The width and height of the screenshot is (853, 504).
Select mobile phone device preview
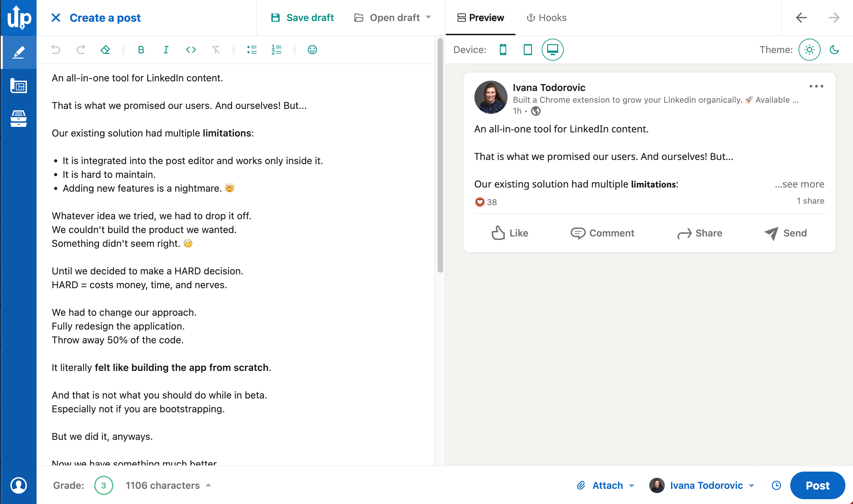[503, 50]
